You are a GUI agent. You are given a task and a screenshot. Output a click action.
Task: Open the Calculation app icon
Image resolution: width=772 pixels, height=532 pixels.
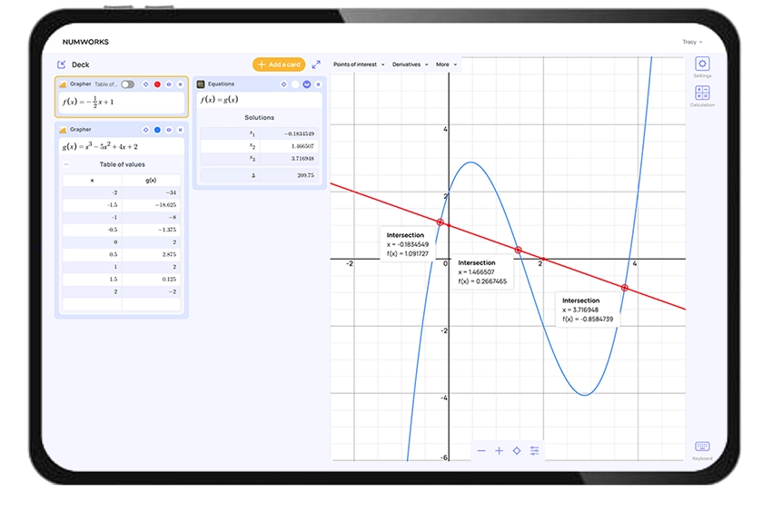702,94
